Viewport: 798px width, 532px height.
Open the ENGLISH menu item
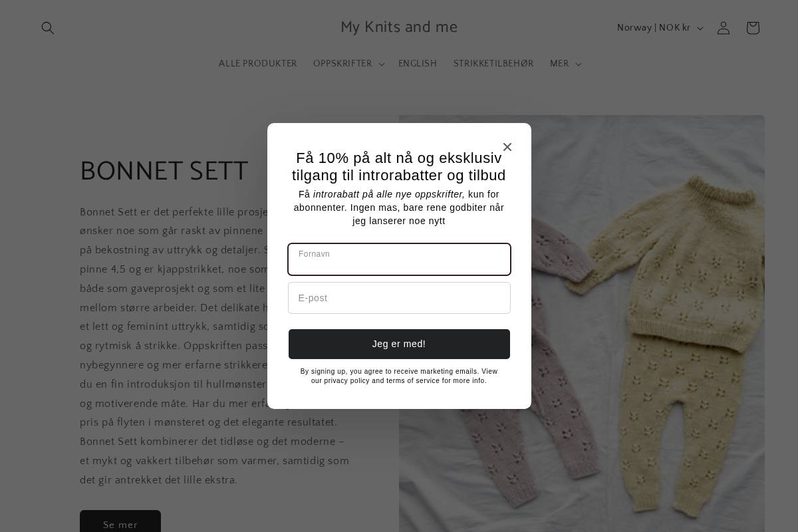click(x=418, y=64)
